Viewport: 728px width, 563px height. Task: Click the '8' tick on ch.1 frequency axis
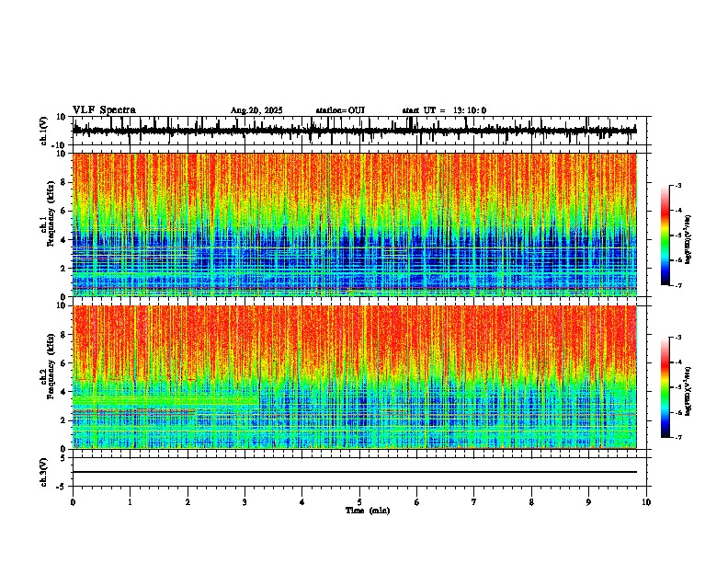point(63,182)
